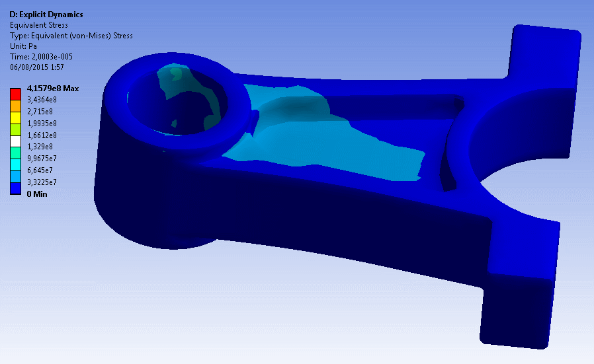
Task: Click the light blue stressed web region
Action: 331,142
